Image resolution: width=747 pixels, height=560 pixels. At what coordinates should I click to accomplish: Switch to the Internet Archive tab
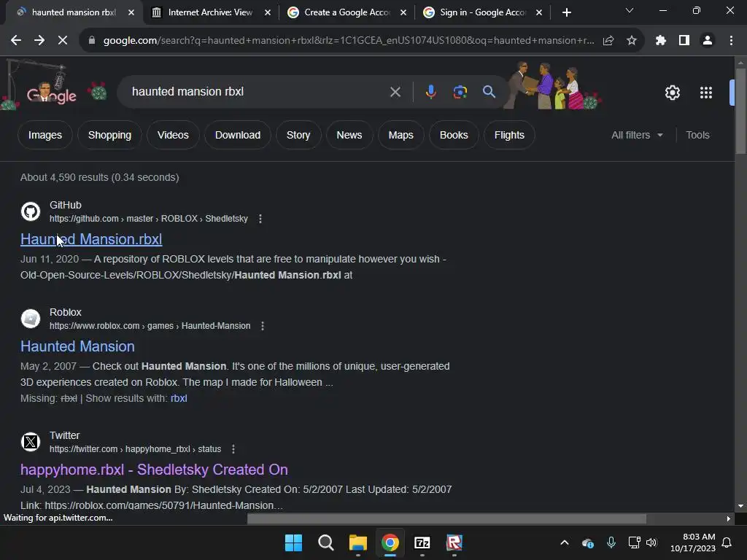(210, 12)
